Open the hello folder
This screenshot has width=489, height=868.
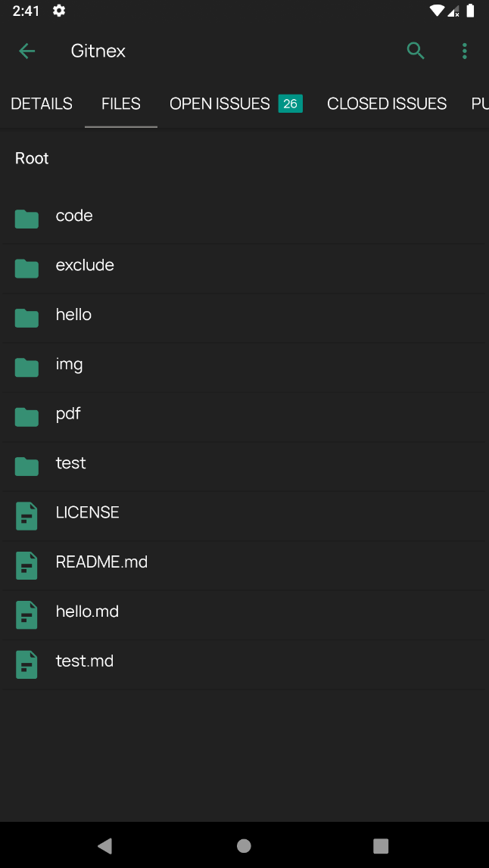pyautogui.click(x=73, y=315)
